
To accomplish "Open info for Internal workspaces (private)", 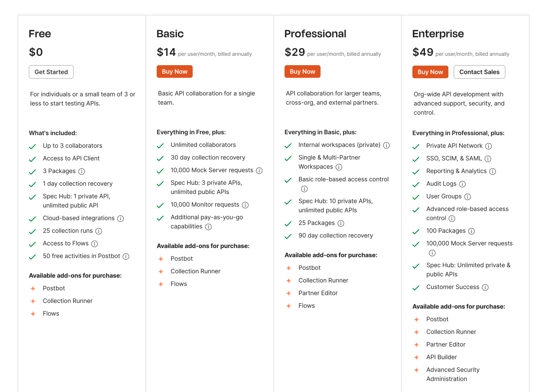I will coord(386,145).
